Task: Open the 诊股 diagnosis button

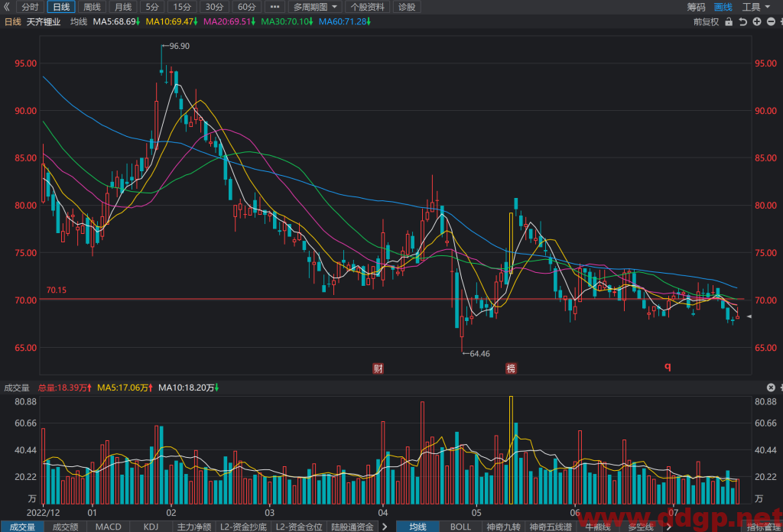Action: point(407,7)
